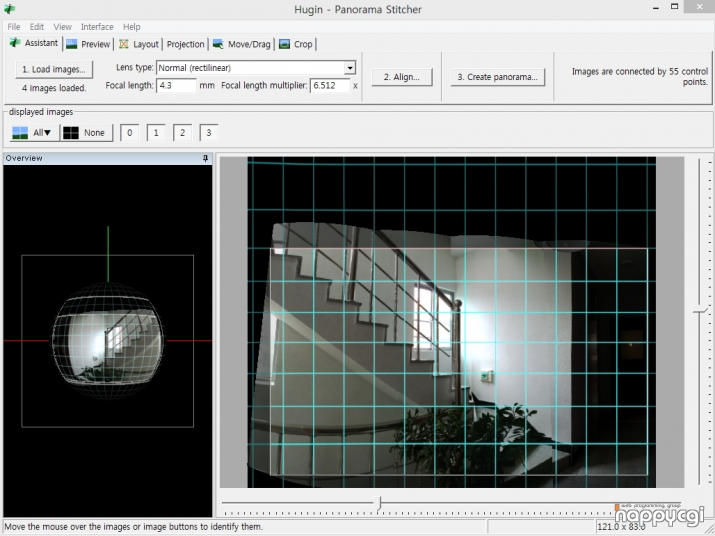Show all images with All button
This screenshot has height=536, width=715.
tap(34, 133)
